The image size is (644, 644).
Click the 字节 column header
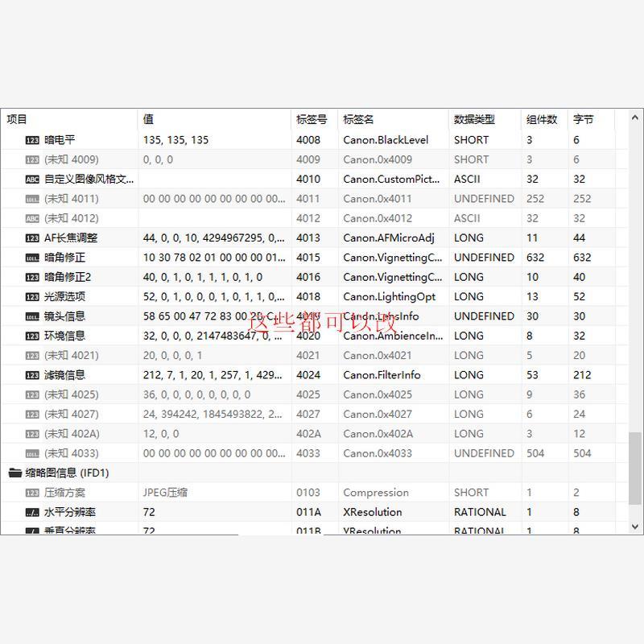pos(592,119)
